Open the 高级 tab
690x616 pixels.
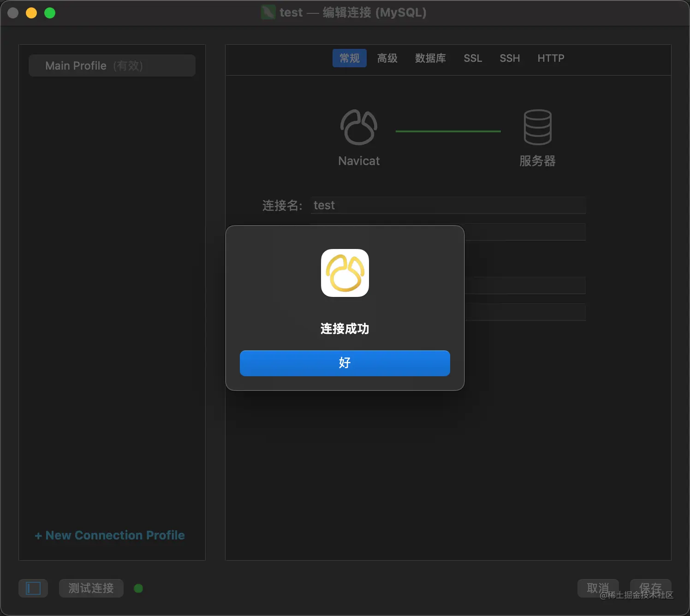387,58
